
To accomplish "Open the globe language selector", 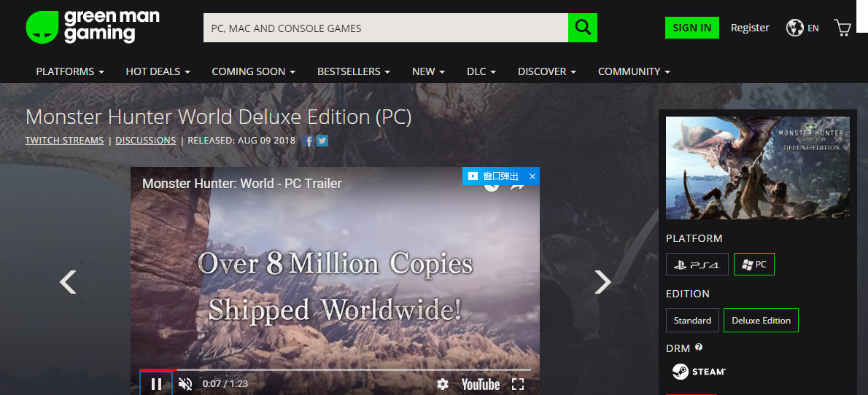I will click(795, 28).
